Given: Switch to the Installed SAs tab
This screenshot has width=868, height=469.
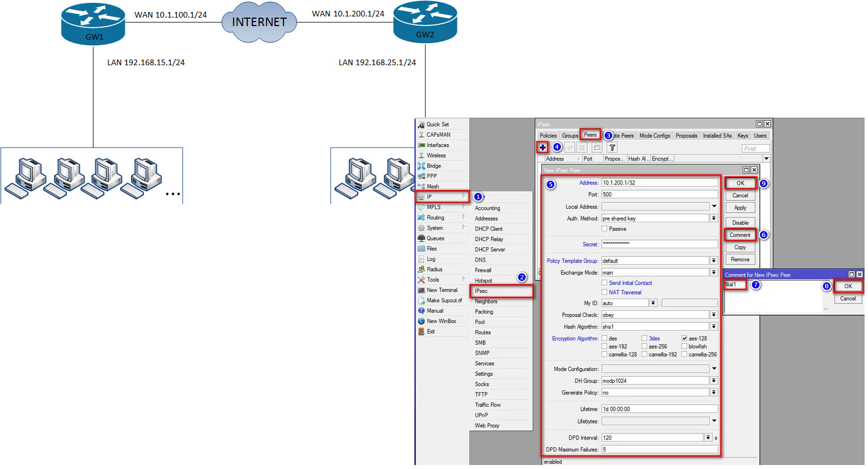Looking at the screenshot, I should [x=718, y=136].
